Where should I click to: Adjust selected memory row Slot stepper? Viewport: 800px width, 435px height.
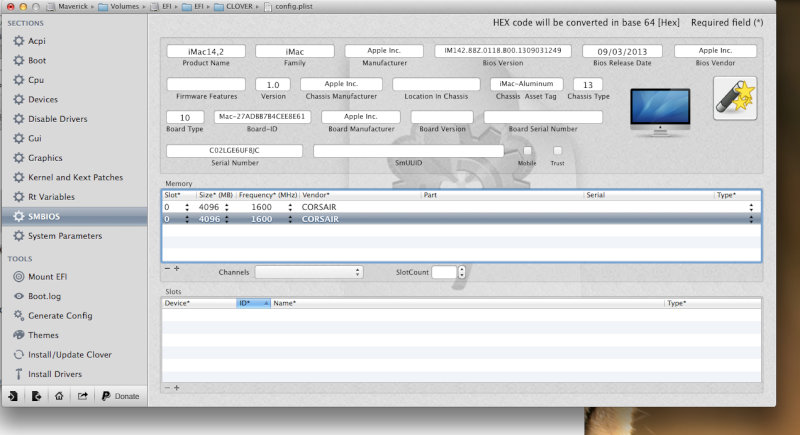187,219
